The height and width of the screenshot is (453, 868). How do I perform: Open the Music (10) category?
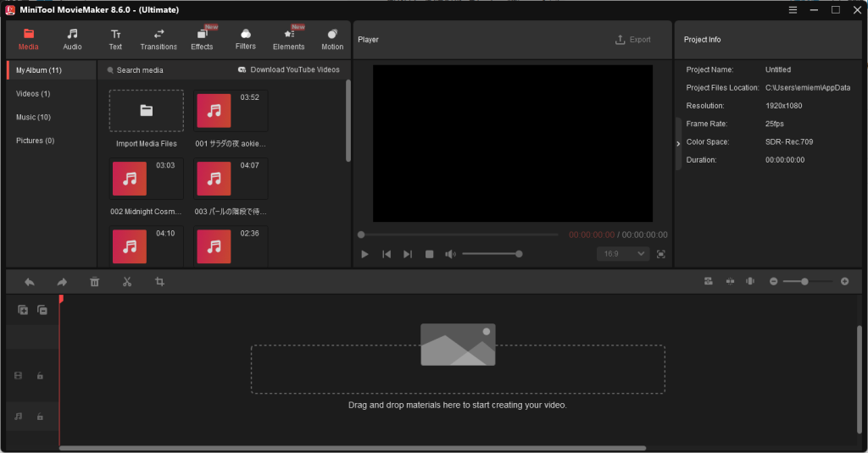(33, 117)
